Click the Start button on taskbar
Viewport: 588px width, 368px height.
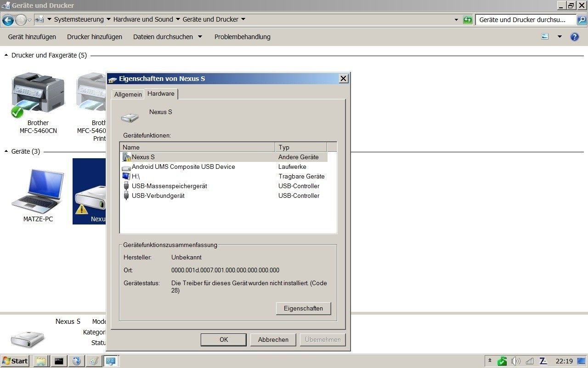[15, 361]
